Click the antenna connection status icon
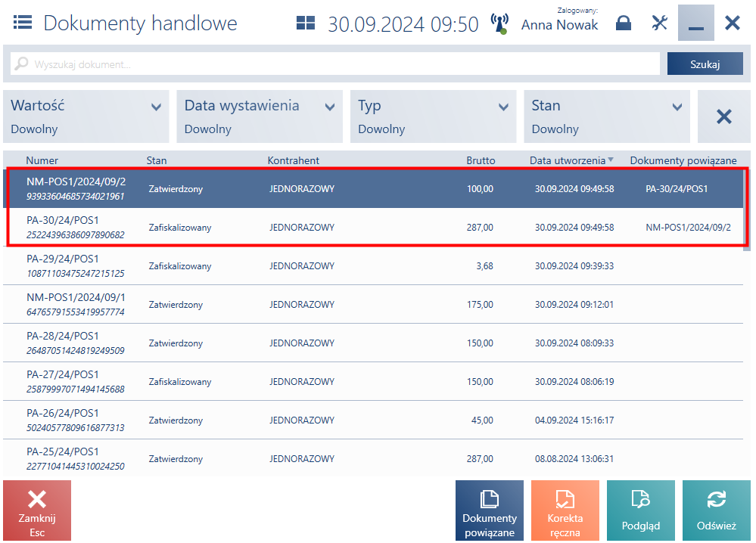The width and height of the screenshot is (756, 543). click(x=500, y=23)
